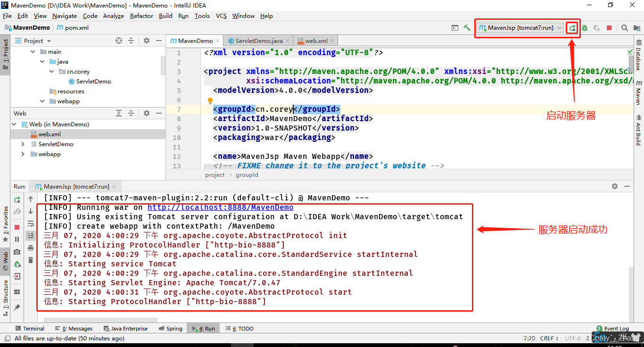Image resolution: width=644 pixels, height=347 pixels.
Task: Open the Refactor menu
Action: 141,16
